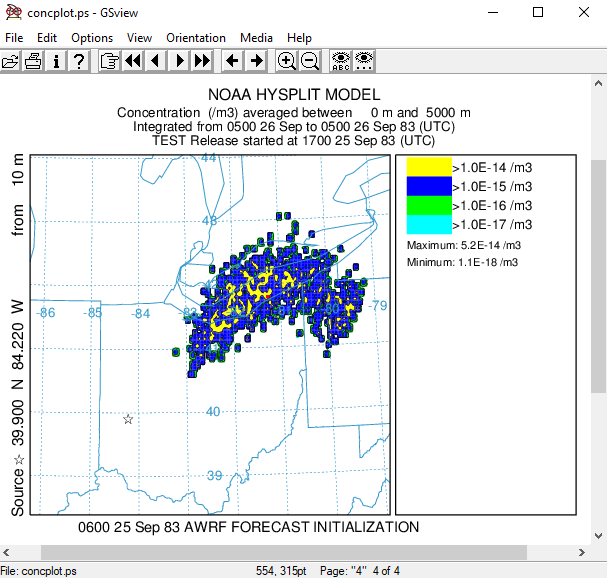The width and height of the screenshot is (607, 578).
Task: Click the 'TEST Release started at 1700' line
Action: (x=293, y=141)
